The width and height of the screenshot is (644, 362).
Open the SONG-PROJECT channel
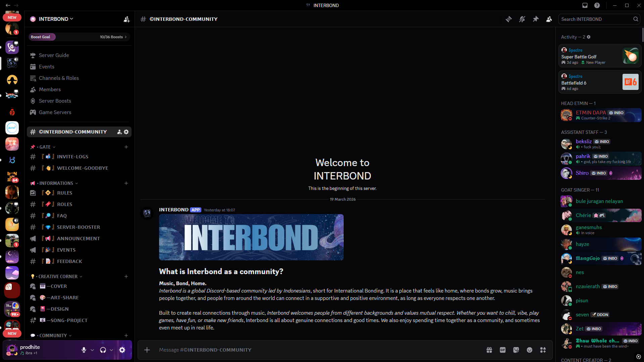[x=79, y=320]
